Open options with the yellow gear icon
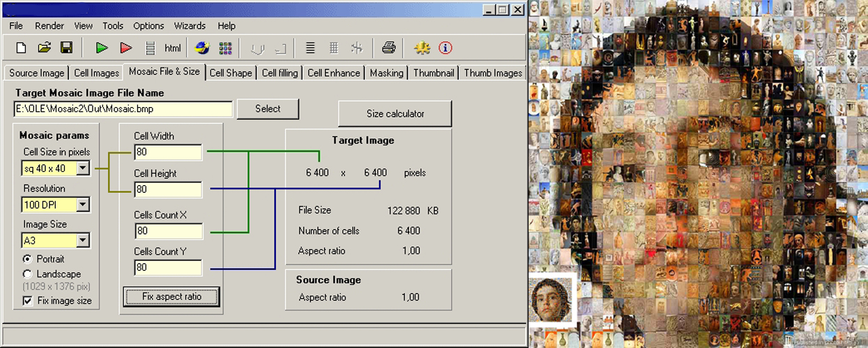This screenshot has width=868, height=348. pos(421,48)
